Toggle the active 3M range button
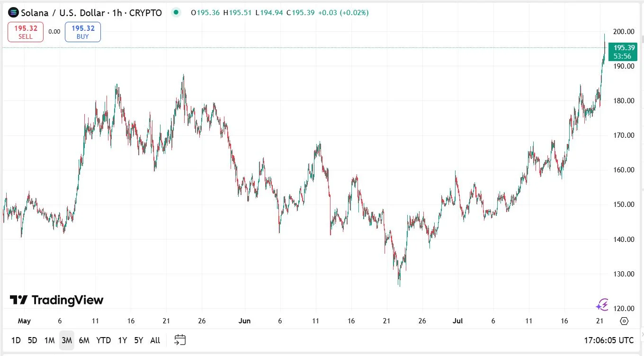Image resolution: width=644 pixels, height=356 pixels. click(x=66, y=340)
